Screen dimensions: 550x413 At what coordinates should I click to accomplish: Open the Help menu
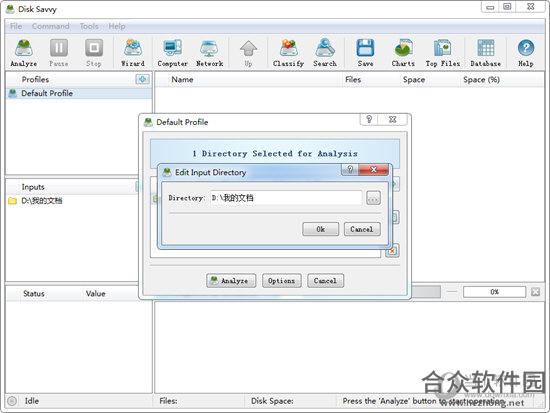[117, 26]
